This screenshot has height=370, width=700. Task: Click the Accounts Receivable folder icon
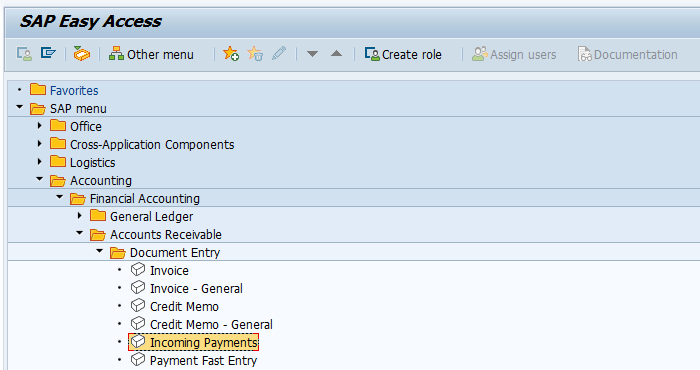pos(98,234)
